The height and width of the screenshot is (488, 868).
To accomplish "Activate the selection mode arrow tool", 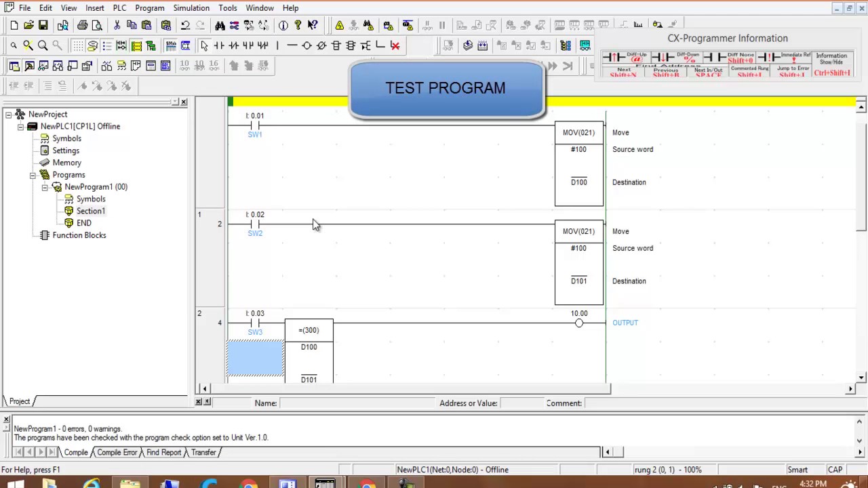I will click(204, 45).
